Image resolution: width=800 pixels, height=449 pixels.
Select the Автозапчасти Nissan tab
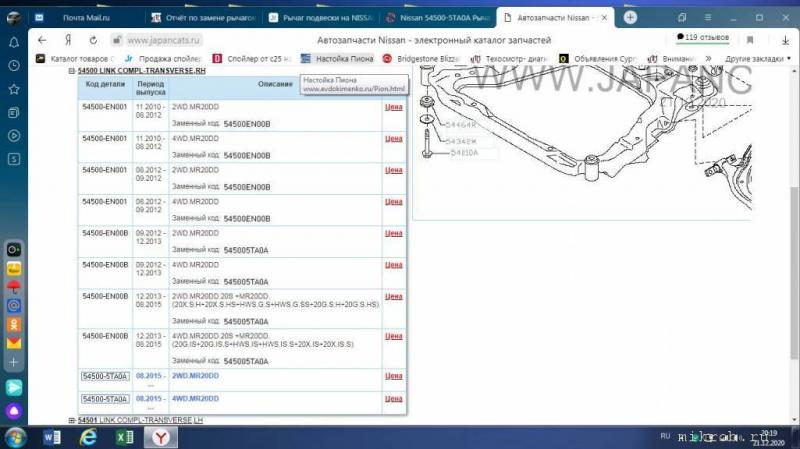pyautogui.click(x=553, y=17)
